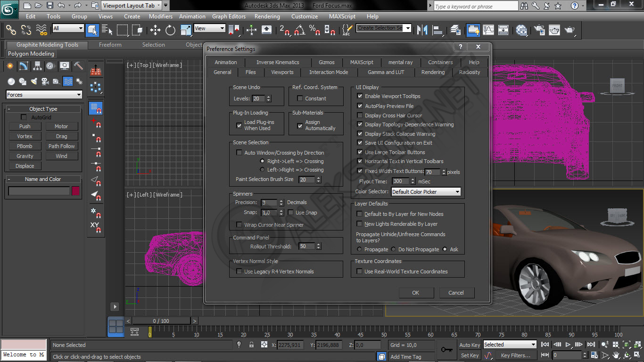The height and width of the screenshot is (362, 644).
Task: Adjust the Scene Undo Levels spinner
Action: tap(269, 99)
